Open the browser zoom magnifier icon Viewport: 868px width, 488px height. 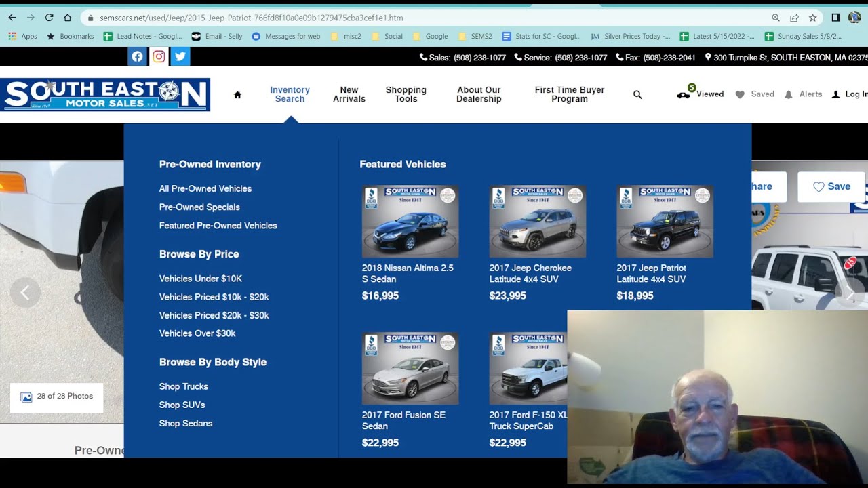click(776, 18)
